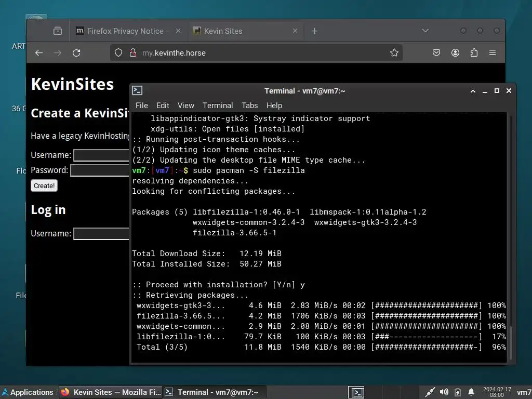The image size is (532, 399).
Task: Click the 2024-02-17 08:00 clock
Action: (497, 392)
